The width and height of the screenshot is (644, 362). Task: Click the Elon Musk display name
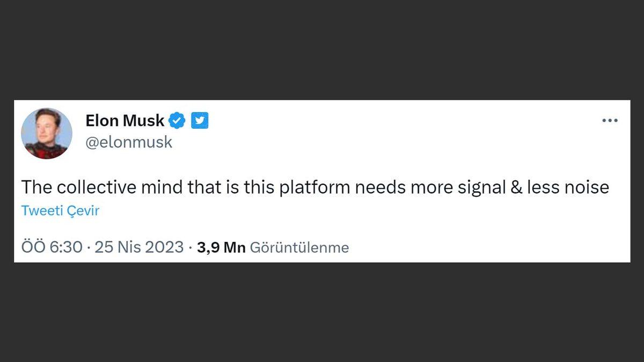(125, 121)
